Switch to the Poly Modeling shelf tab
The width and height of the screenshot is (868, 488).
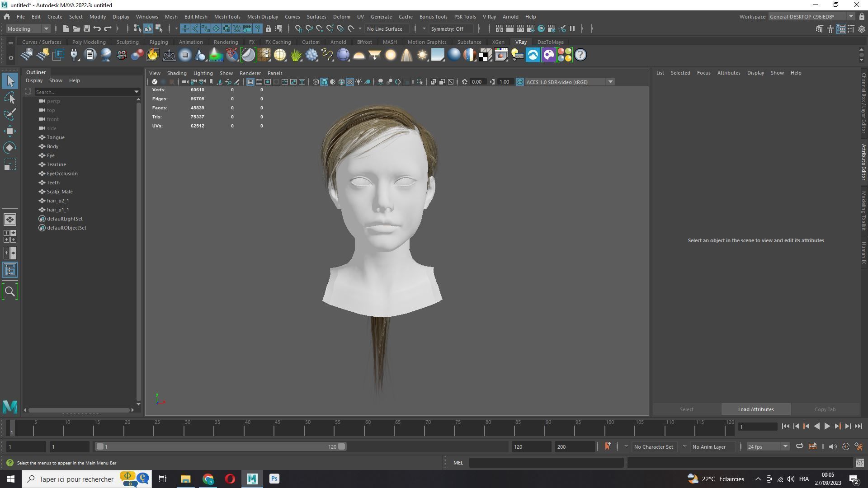89,42
